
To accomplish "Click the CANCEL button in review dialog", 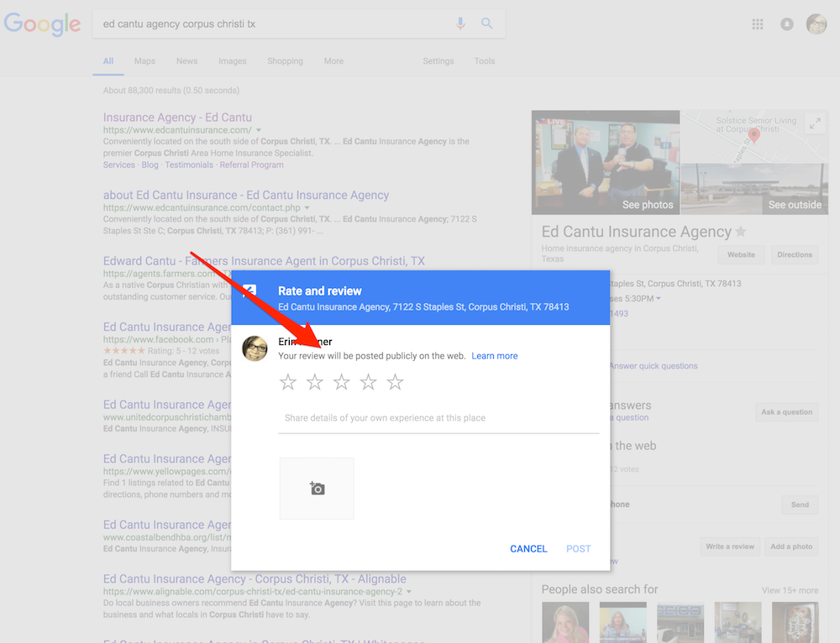I will tap(528, 549).
